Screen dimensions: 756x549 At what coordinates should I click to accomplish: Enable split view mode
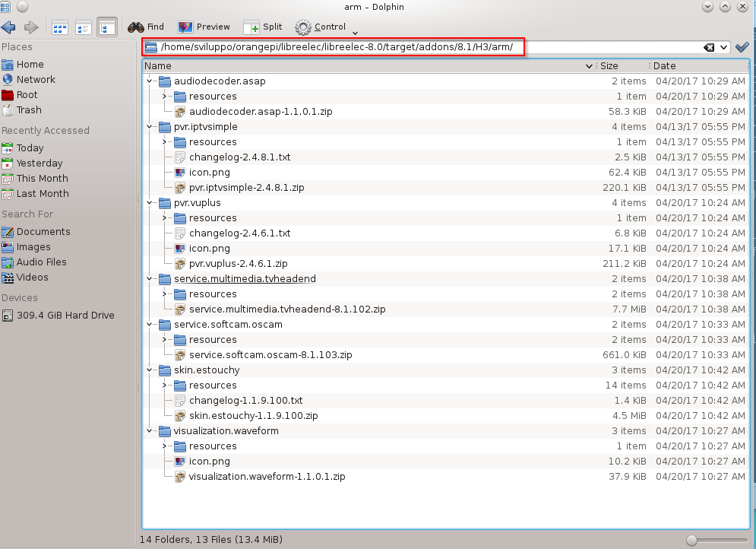click(x=262, y=27)
